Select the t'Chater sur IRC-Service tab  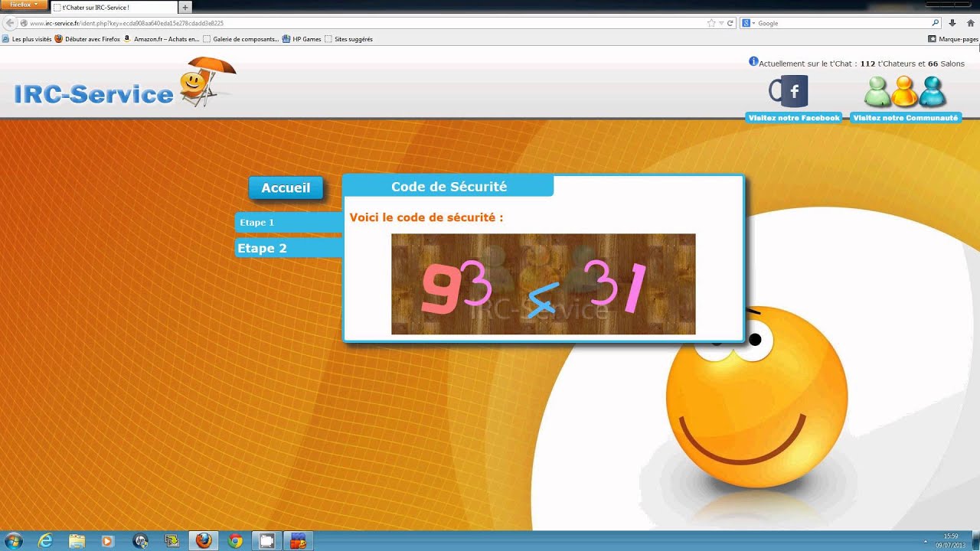(x=113, y=7)
